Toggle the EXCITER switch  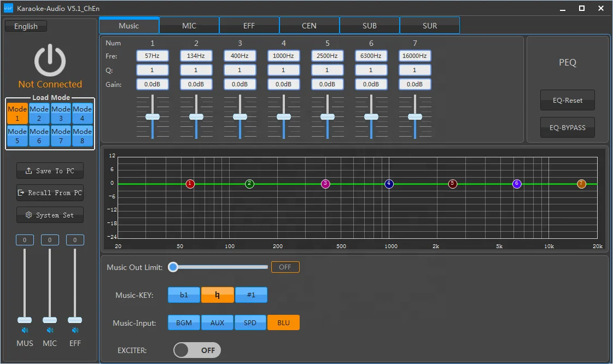pos(197,350)
